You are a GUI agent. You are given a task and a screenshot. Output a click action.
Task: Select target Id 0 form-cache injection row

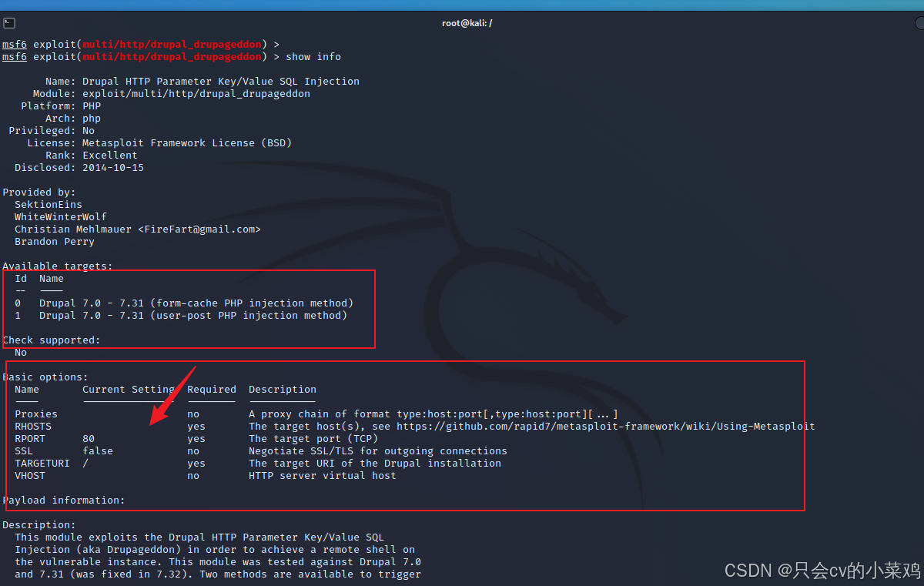pos(185,303)
